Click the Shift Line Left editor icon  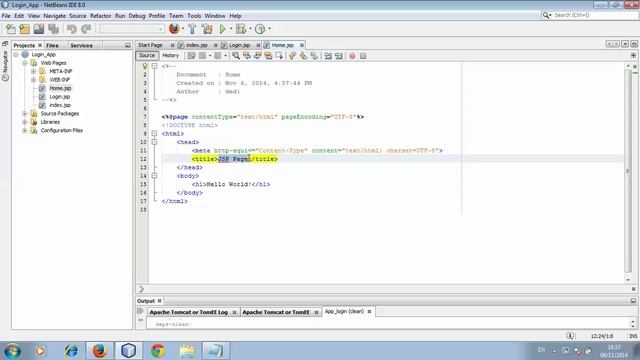(328, 56)
